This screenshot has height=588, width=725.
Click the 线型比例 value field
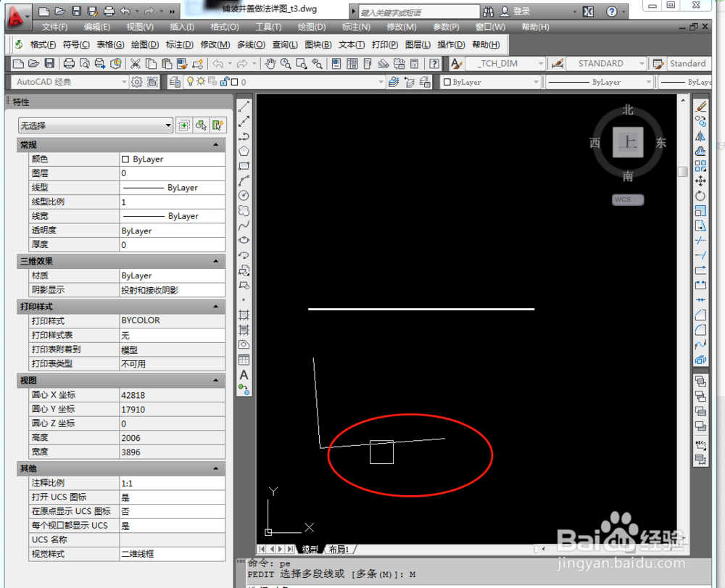172,202
